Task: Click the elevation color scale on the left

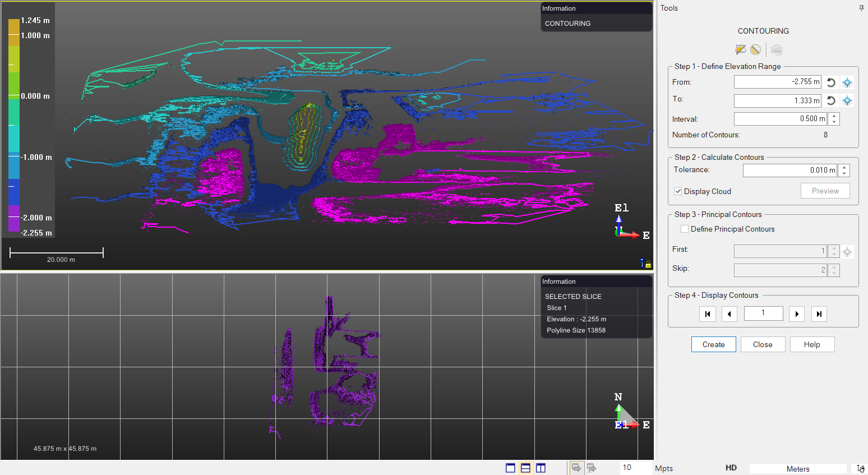Action: point(14,123)
